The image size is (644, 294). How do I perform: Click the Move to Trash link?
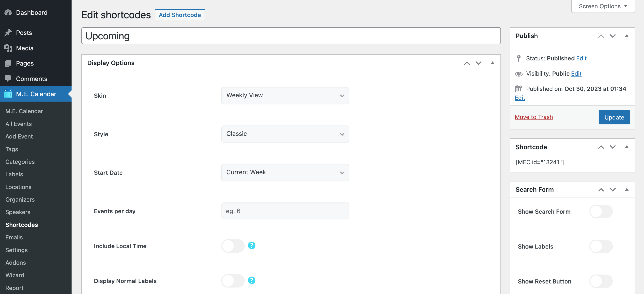(x=534, y=117)
